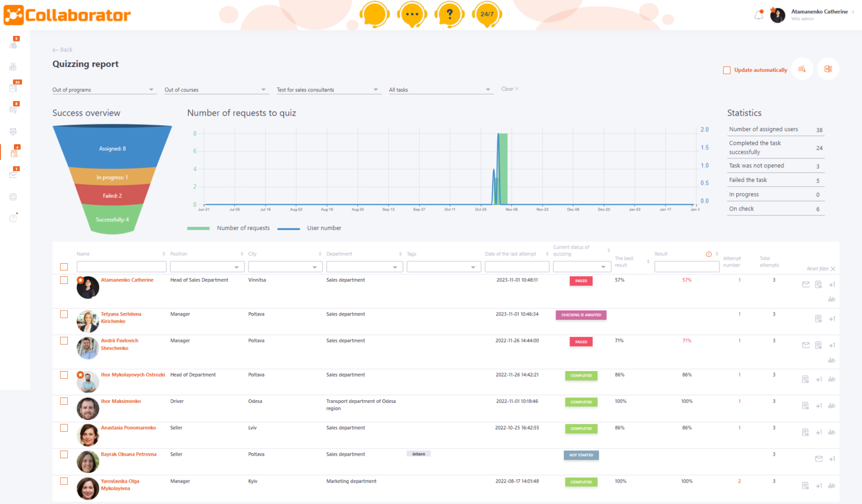The height and width of the screenshot is (504, 862).
Task: Open the owl icon in the sidebar
Action: pyautogui.click(x=13, y=131)
